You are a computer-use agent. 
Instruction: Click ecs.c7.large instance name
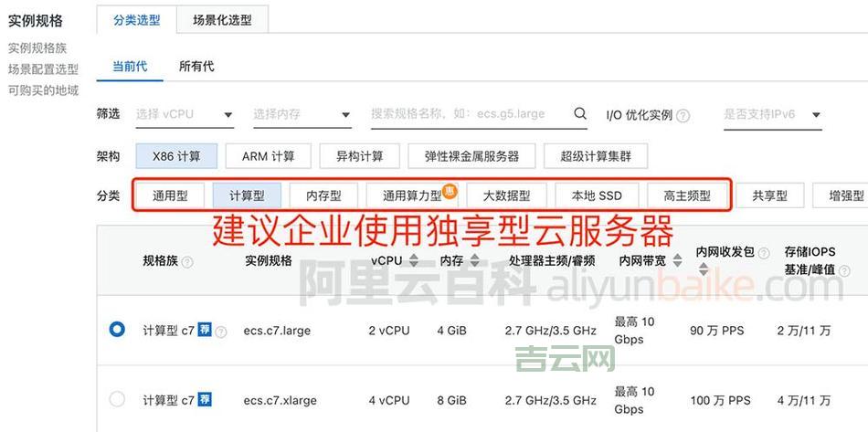(x=277, y=331)
